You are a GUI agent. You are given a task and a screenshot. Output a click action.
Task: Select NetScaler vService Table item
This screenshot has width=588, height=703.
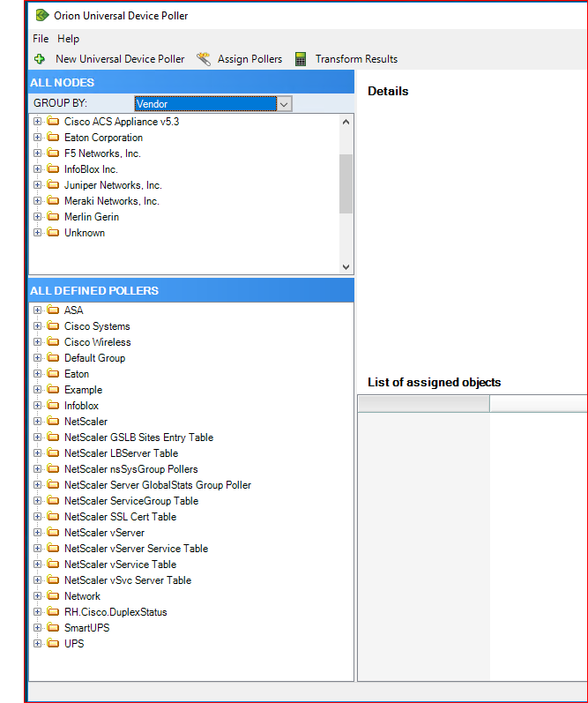click(x=120, y=564)
